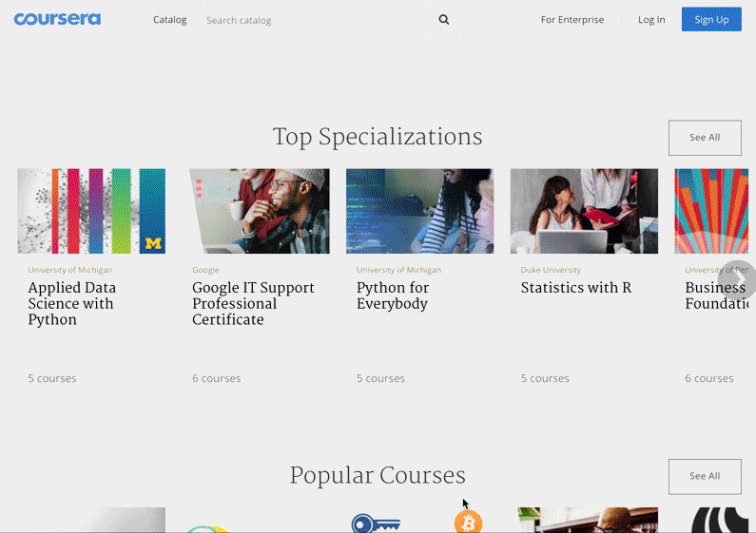
Task: Open the For Enterprise link
Action: pyautogui.click(x=572, y=20)
